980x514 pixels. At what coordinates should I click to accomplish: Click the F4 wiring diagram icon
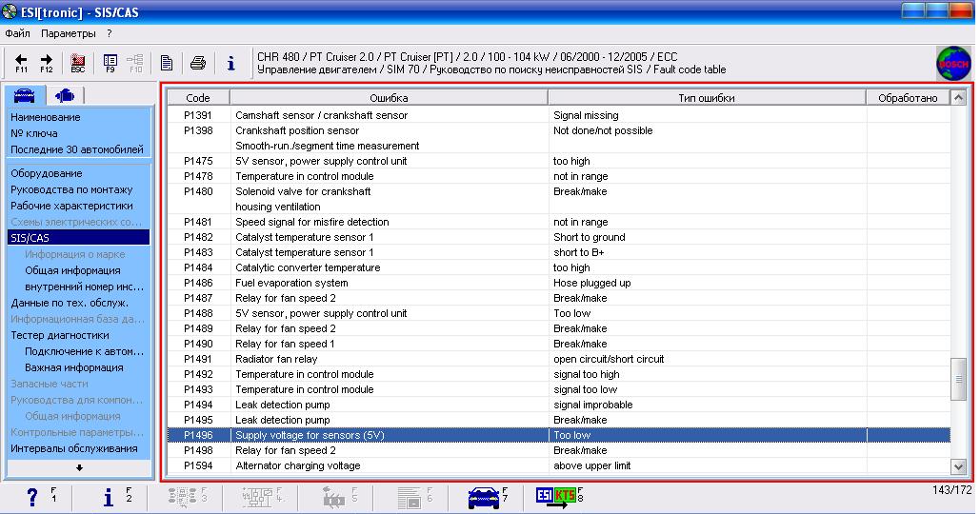[257, 497]
